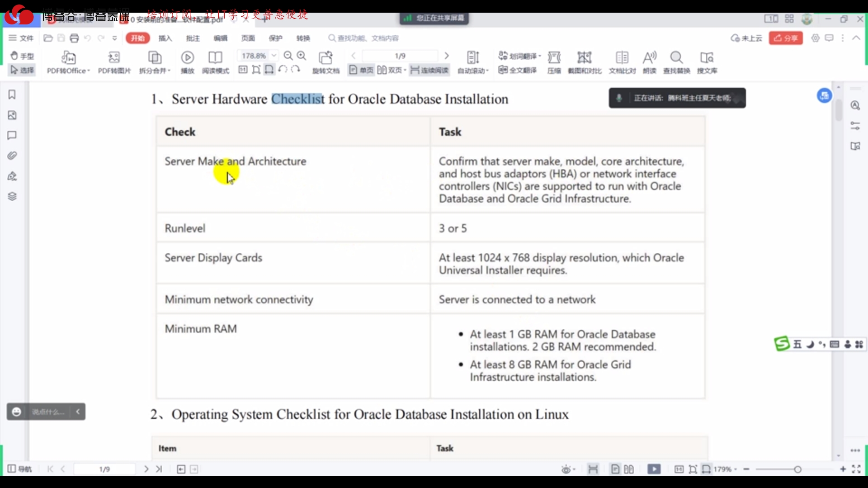The width and height of the screenshot is (868, 488).
Task: Click the 1/9 page number field in ribbon
Action: 400,56
